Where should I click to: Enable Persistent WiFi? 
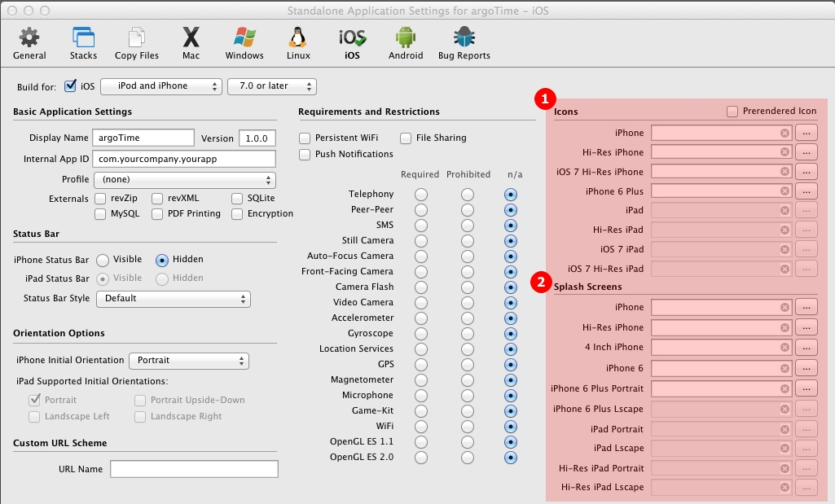point(305,138)
